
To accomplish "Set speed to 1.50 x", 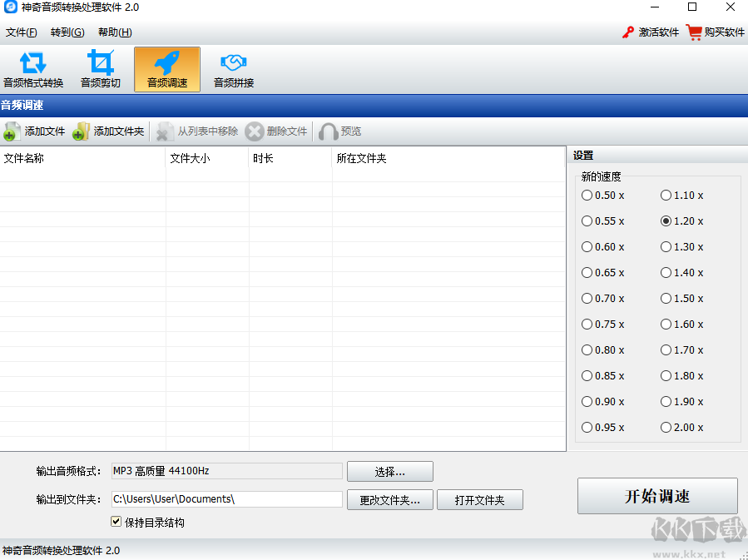I will [666, 298].
